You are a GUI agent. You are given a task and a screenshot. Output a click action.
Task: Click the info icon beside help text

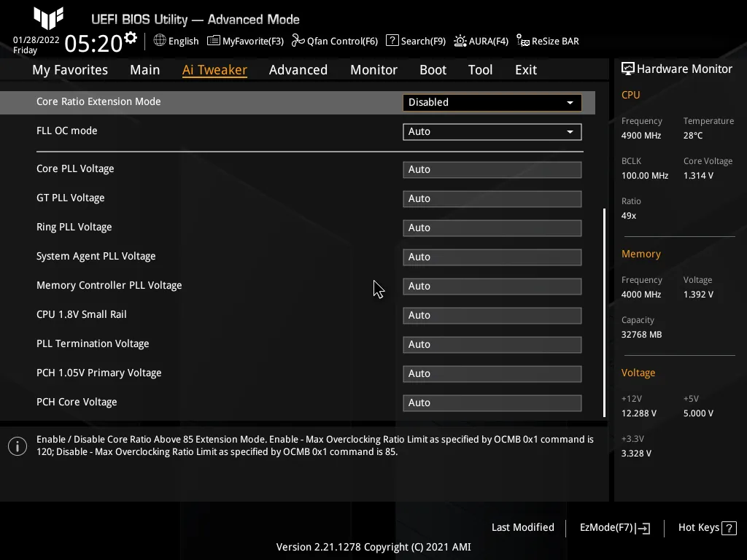tap(18, 446)
